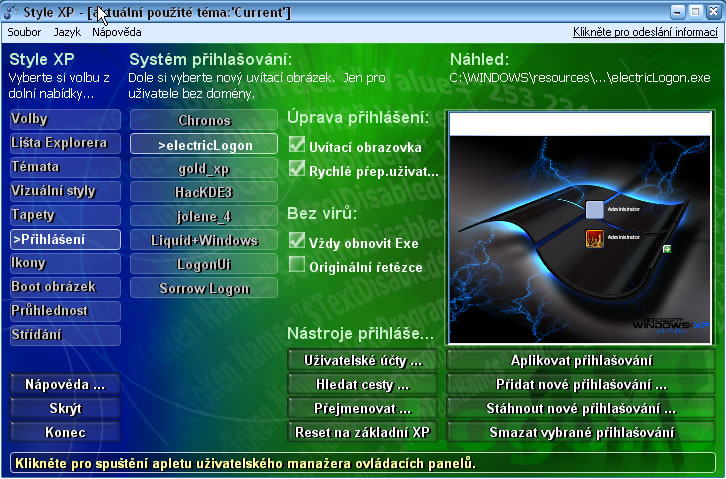
Task: Click the electricLogon preview thumbnail
Action: [x=580, y=228]
